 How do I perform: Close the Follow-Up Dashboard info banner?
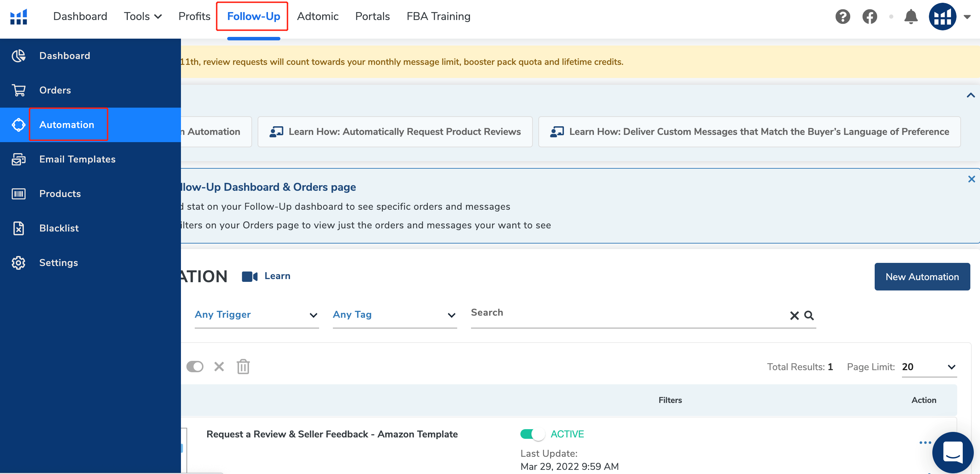(971, 179)
